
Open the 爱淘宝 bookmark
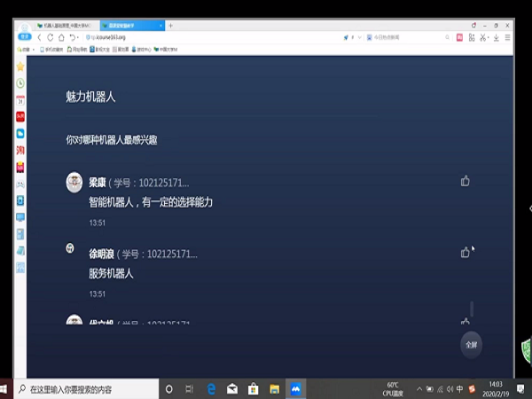(121, 50)
